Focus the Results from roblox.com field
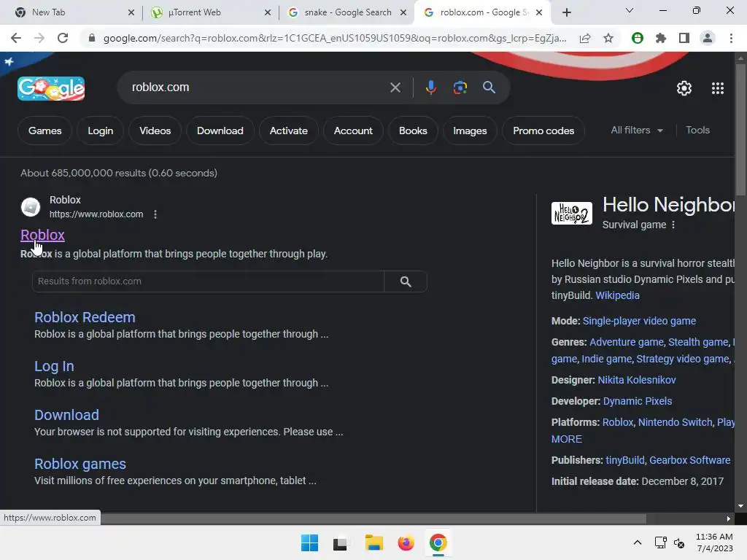 (208, 281)
